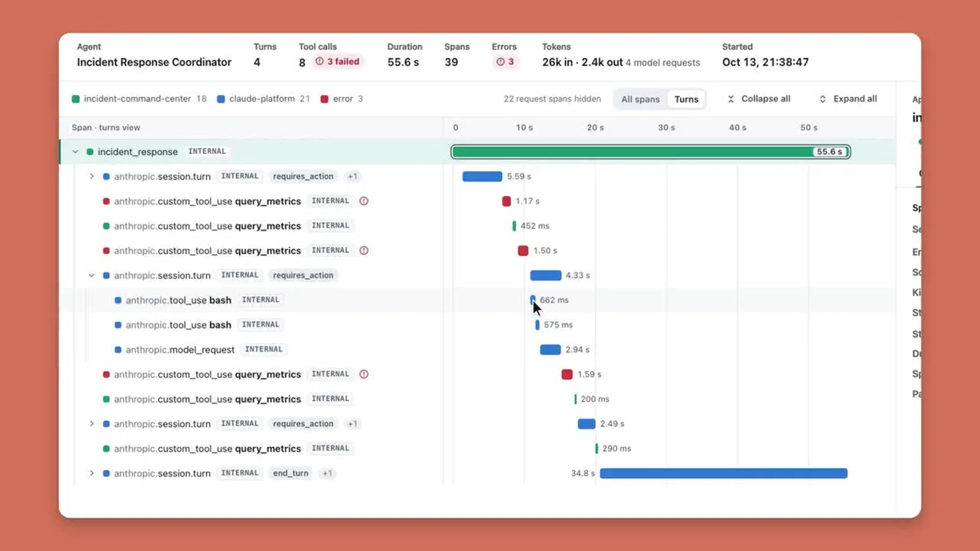980x551 pixels.
Task: Expand the 5.59 s session.turn row
Action: tap(92, 176)
